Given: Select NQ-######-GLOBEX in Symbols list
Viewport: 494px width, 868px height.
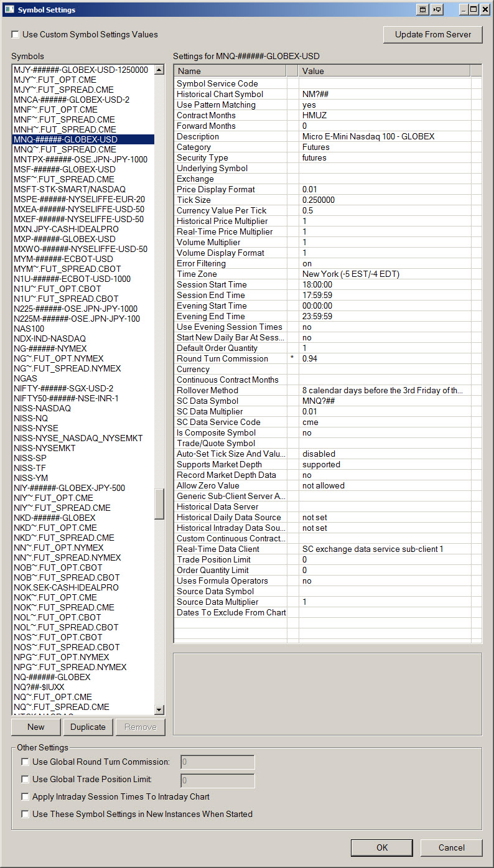Looking at the screenshot, I should point(52,677).
